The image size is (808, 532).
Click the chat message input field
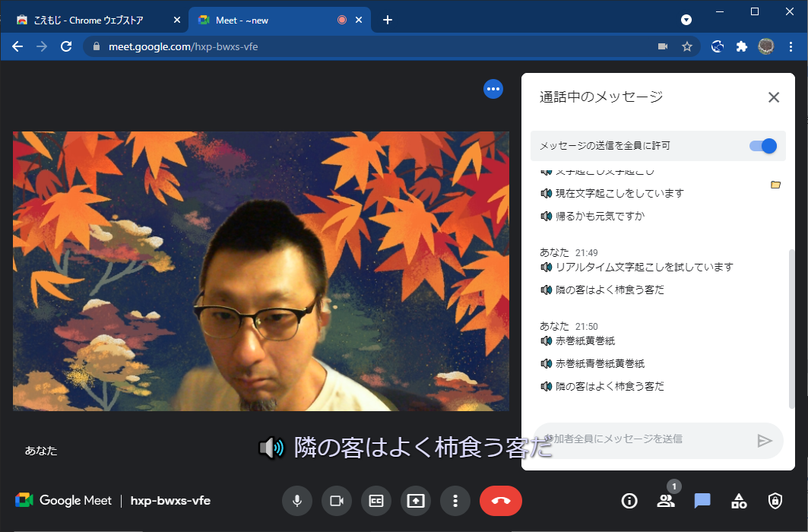[x=646, y=439]
